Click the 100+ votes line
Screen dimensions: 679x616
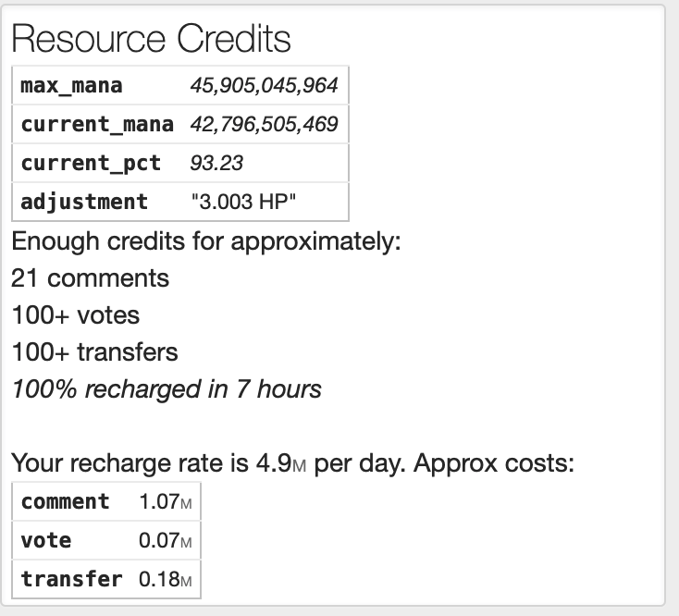click(x=75, y=315)
